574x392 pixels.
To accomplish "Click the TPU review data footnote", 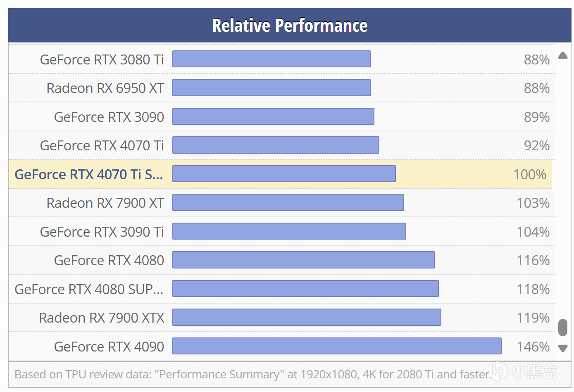I will pos(252,374).
